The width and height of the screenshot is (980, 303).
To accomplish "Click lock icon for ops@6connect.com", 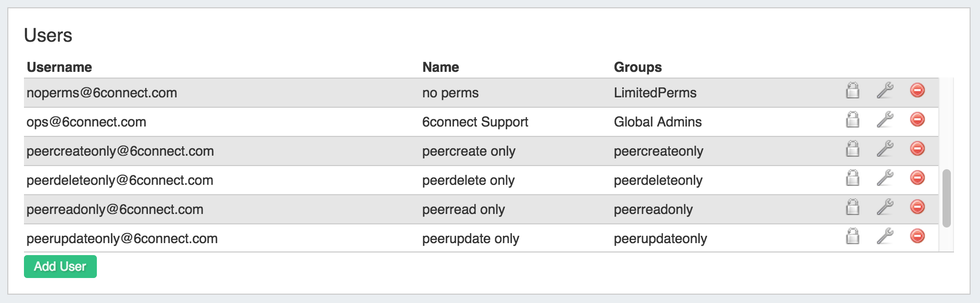I will (852, 120).
